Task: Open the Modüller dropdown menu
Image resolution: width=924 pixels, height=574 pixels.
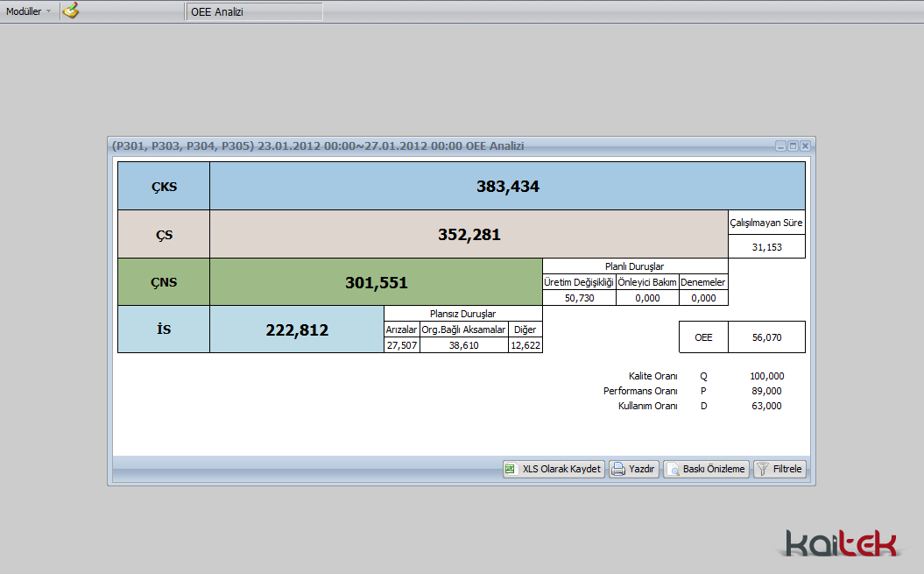Action: [x=29, y=11]
